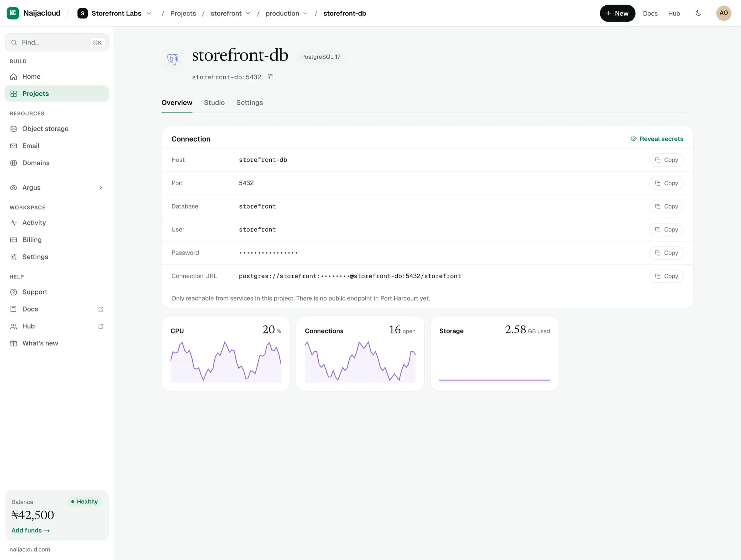Open Object storage in the sidebar
The image size is (741, 560).
[57, 129]
